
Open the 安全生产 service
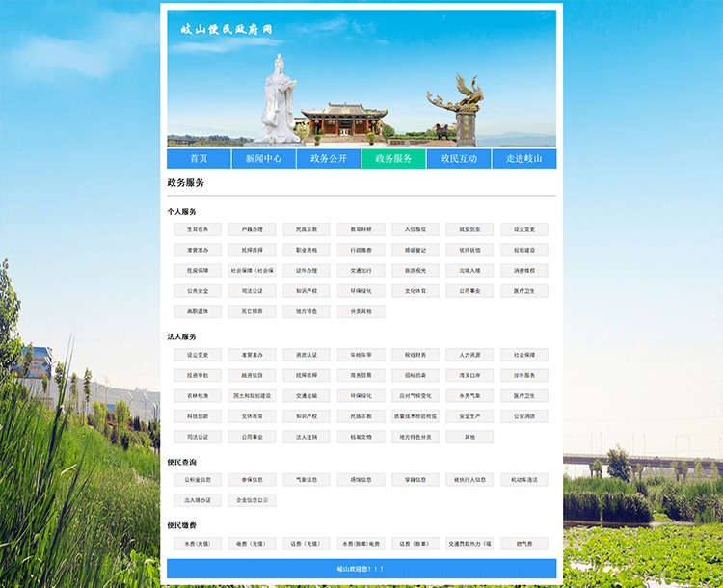click(469, 416)
